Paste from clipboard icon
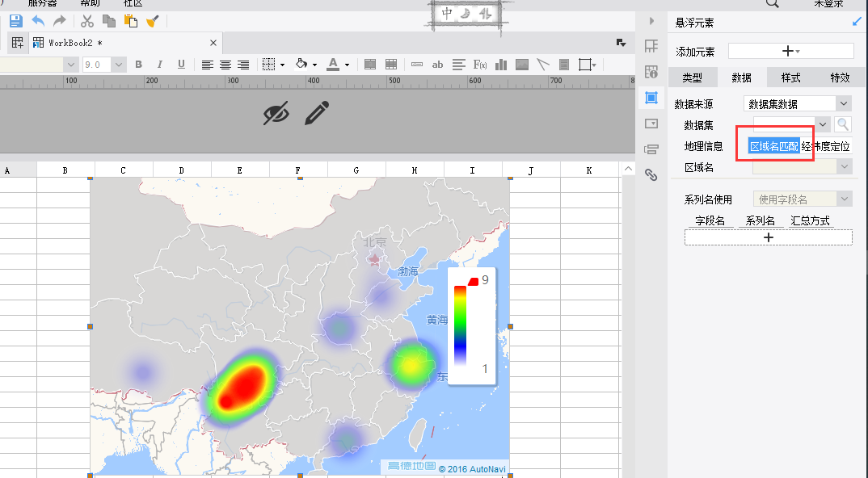The width and height of the screenshot is (868, 478). coord(131,22)
